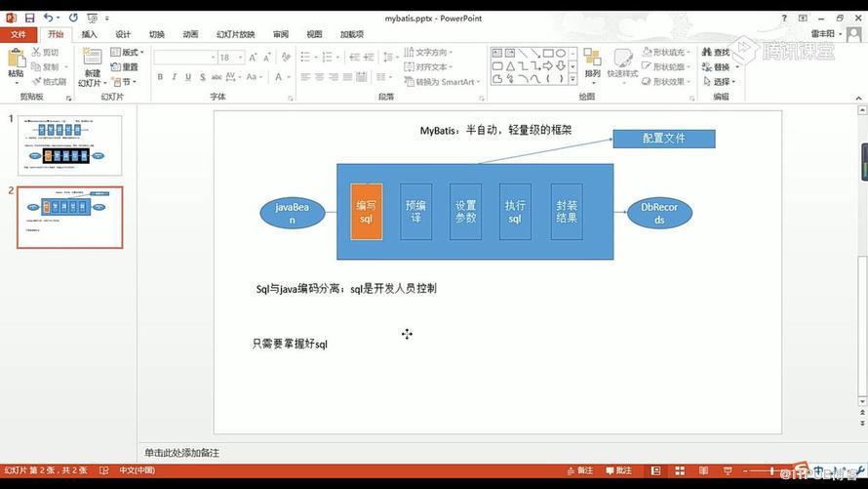The image size is (868, 489).
Task: Toggle Underline formatting
Action: click(188, 77)
